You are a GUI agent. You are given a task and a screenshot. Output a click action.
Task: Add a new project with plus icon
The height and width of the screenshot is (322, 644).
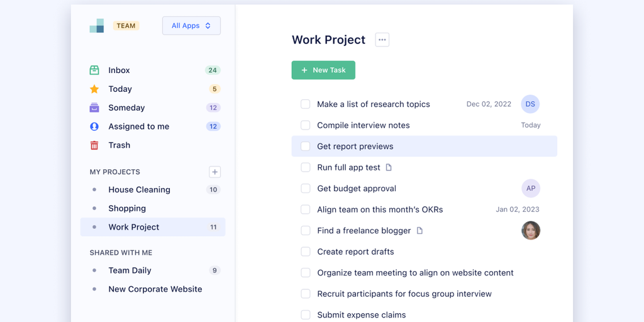click(214, 172)
